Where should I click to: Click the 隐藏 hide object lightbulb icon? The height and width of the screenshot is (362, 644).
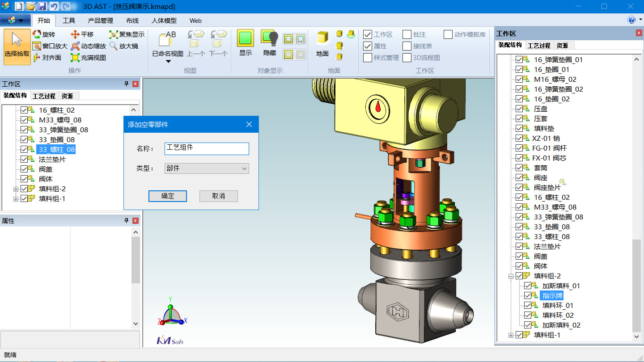click(270, 38)
